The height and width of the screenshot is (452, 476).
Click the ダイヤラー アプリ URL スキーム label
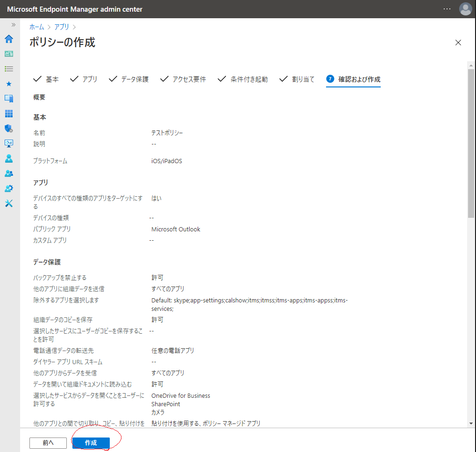pos(68,362)
